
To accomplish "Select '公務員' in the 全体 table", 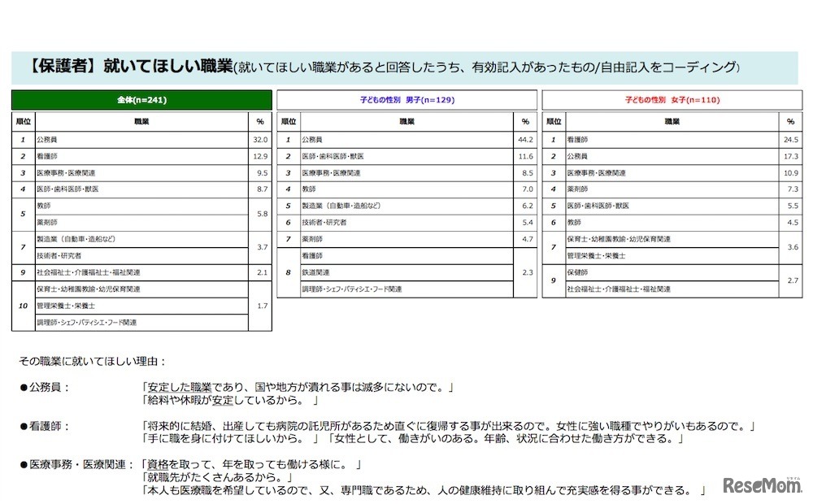I will click(46, 140).
